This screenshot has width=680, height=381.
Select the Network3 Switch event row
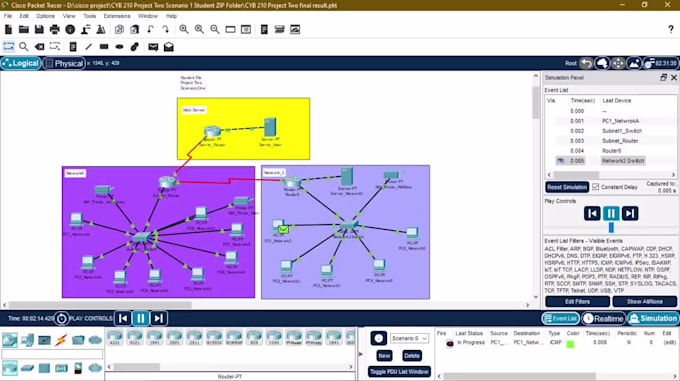click(611, 161)
